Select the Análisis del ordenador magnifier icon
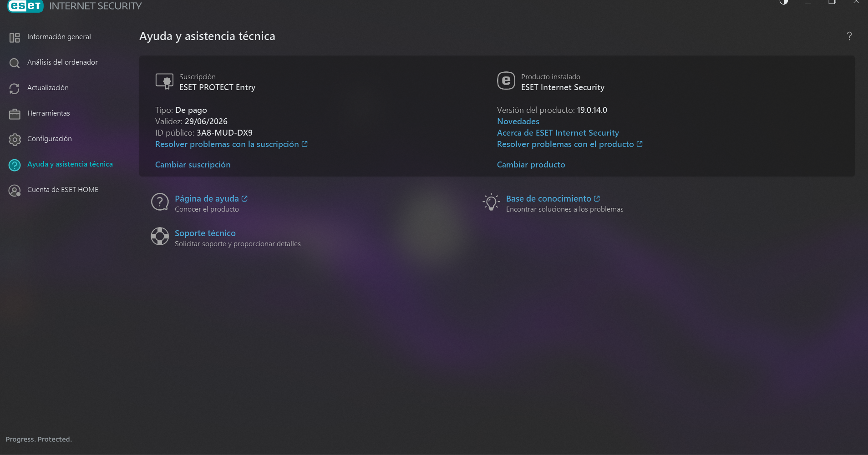This screenshot has height=455, width=868. click(15, 63)
